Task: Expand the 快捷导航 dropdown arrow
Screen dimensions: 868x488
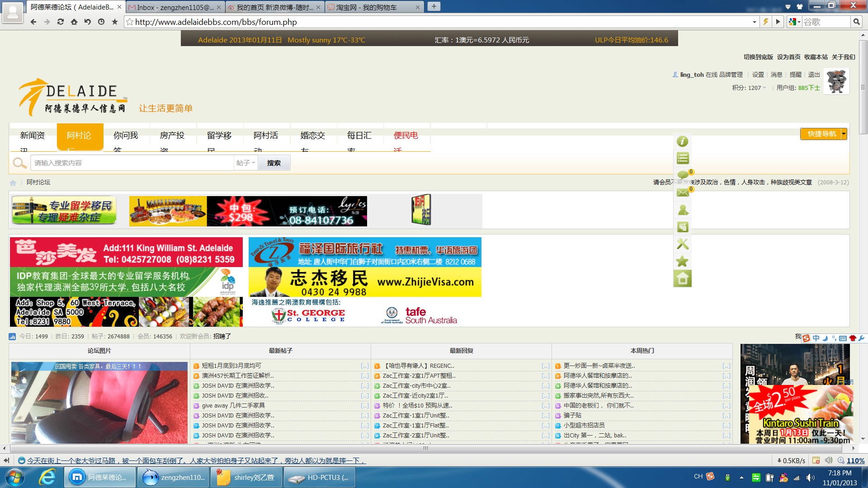Action: coord(844,134)
